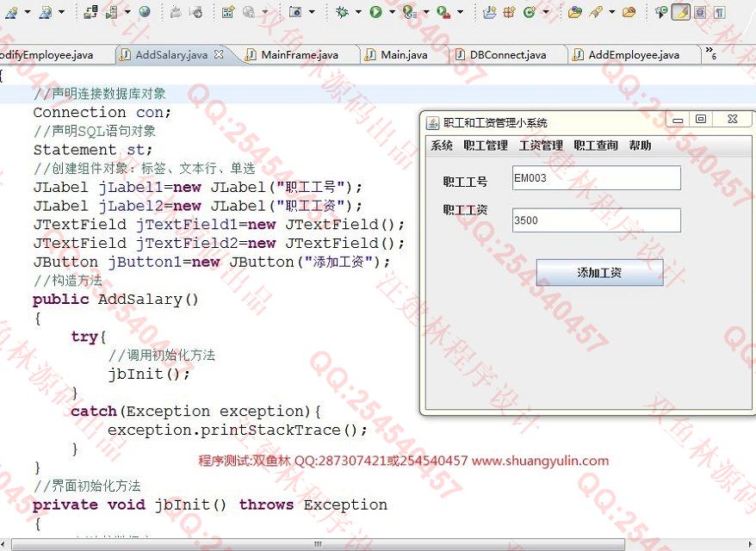Open dropdown arrow beside first wizard icon
Image resolution: width=756 pixels, height=551 pixels.
click(x=27, y=12)
